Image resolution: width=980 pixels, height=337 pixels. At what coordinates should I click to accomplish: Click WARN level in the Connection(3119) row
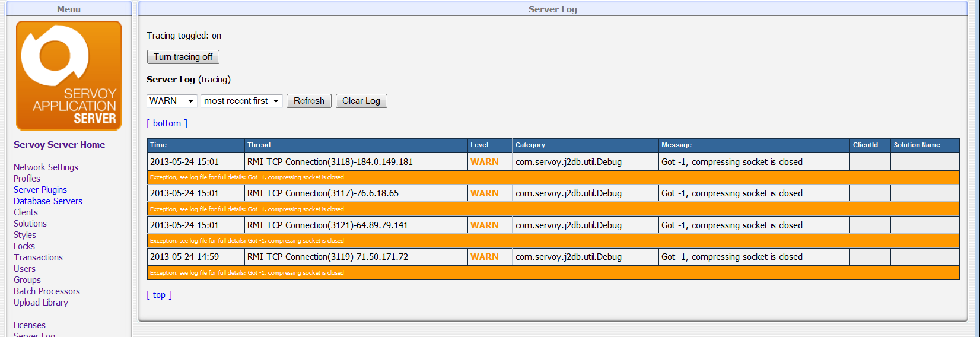pyautogui.click(x=485, y=257)
